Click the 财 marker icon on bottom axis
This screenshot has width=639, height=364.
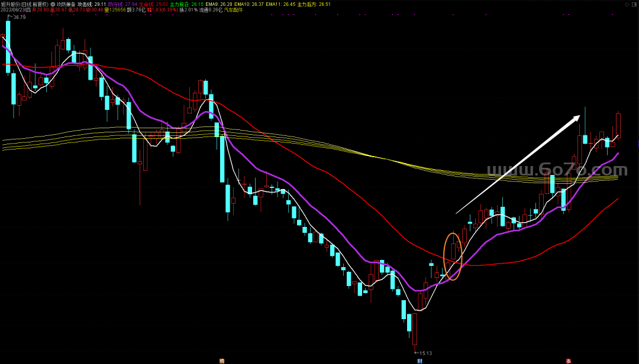pos(419,361)
